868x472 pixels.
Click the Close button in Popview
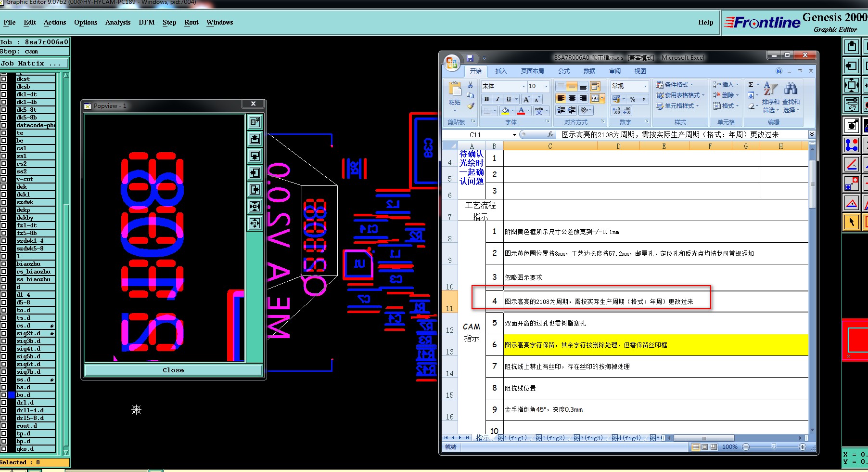pyautogui.click(x=173, y=370)
